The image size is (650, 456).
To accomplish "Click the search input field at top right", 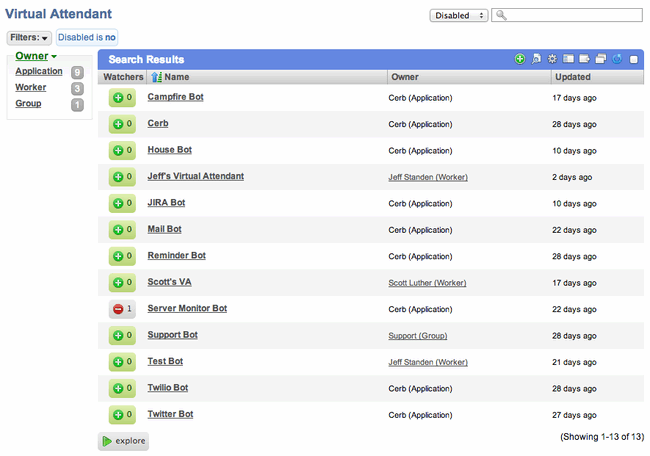I will [567, 15].
